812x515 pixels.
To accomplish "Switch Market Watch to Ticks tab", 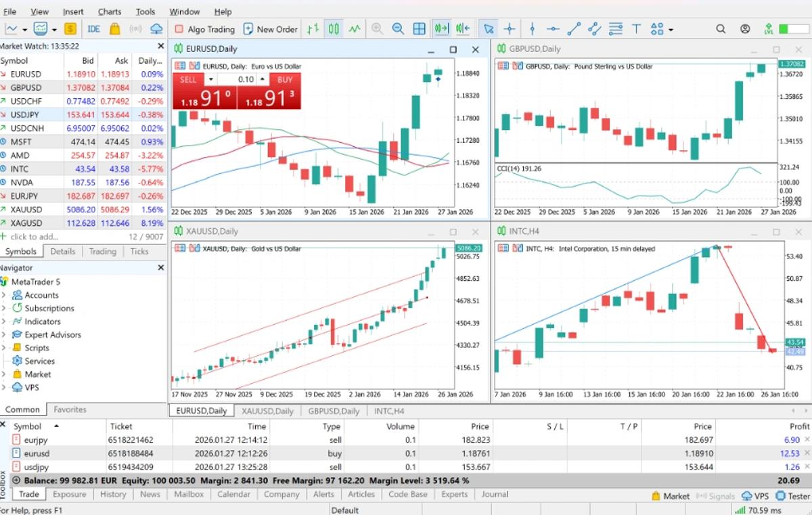I will 139,251.
